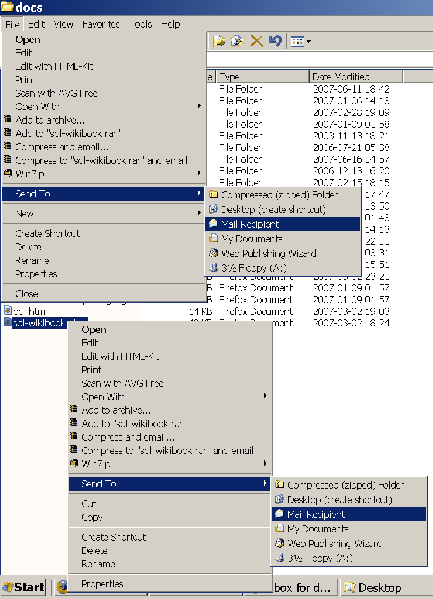Click the Delete X toolbar icon
The height and width of the screenshot is (599, 433).
256,40
